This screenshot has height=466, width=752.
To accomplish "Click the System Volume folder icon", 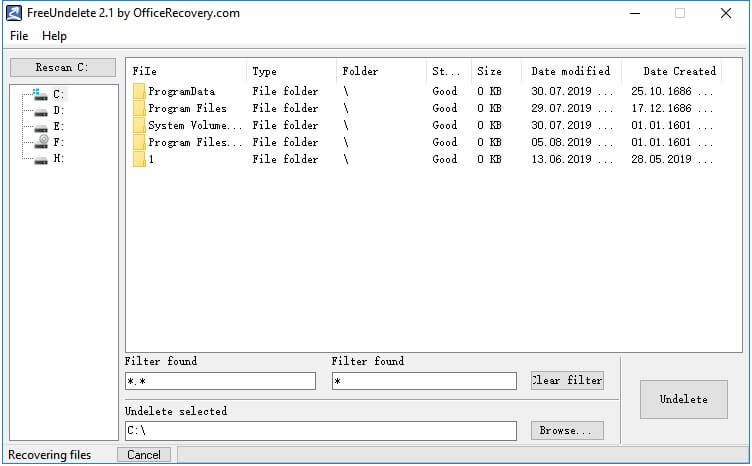I will 139,125.
